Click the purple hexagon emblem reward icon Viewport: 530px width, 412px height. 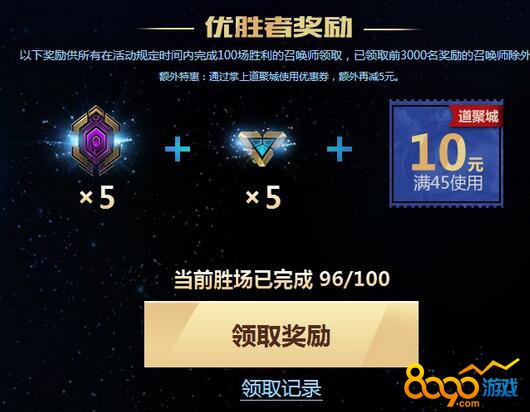click(96, 141)
